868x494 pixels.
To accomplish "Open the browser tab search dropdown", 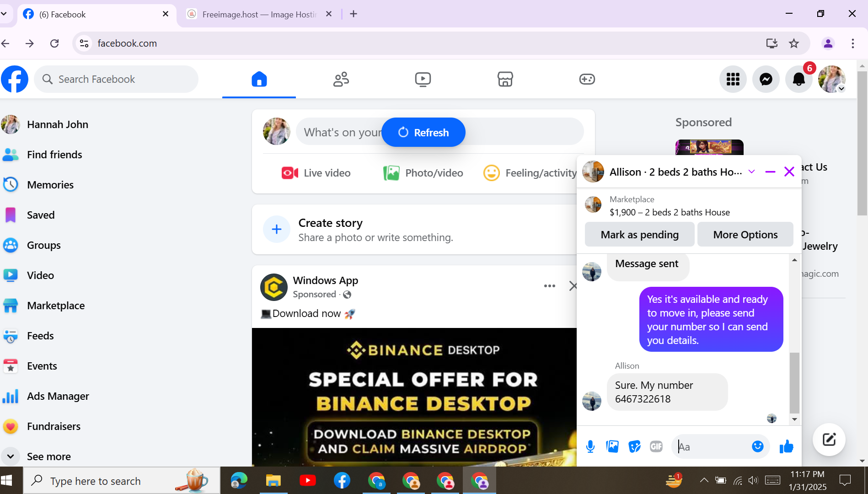I will pos(4,14).
